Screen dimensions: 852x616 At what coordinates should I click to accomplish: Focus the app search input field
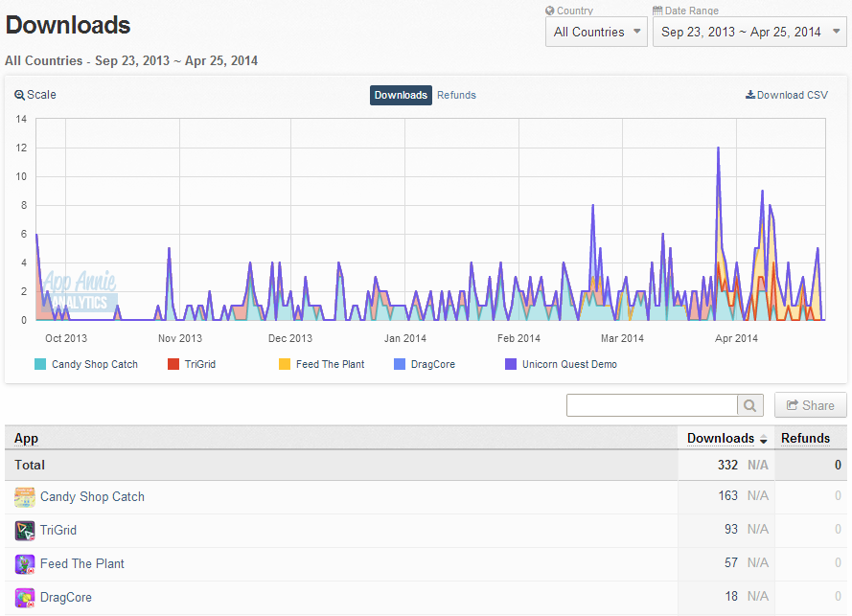pyautogui.click(x=652, y=405)
